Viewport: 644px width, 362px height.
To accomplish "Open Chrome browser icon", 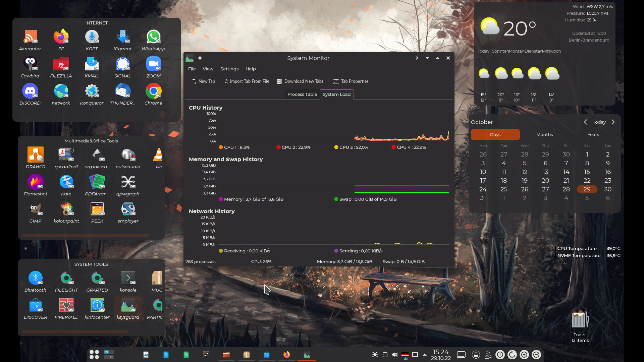I will [x=153, y=95].
